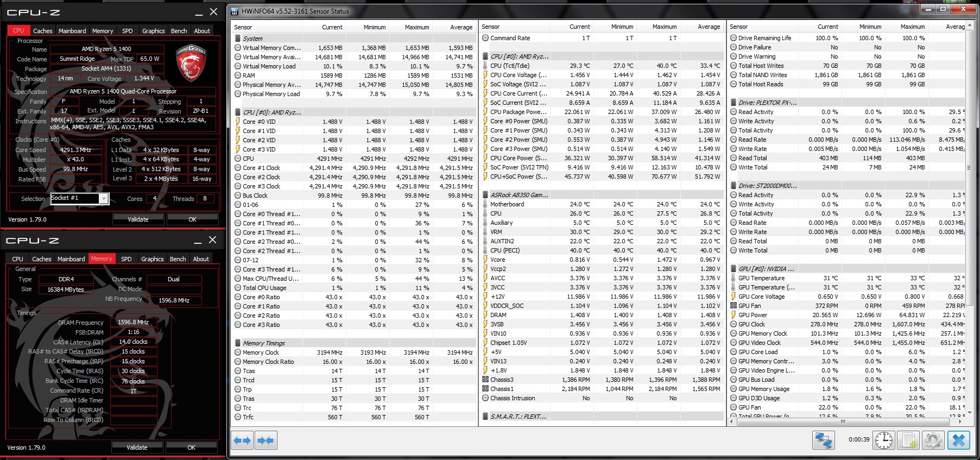Select the Trfc memory timing row
Image resolution: width=980 pixels, height=460 pixels.
pyautogui.click(x=355, y=417)
